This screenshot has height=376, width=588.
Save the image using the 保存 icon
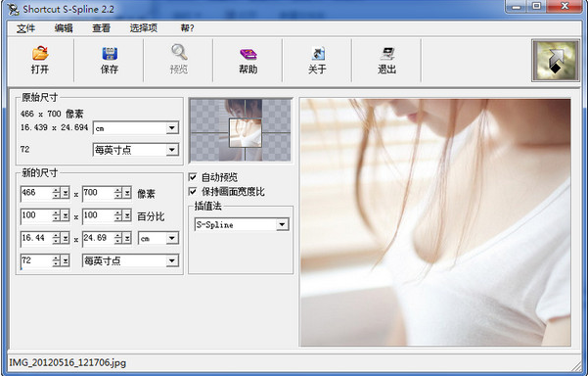110,60
